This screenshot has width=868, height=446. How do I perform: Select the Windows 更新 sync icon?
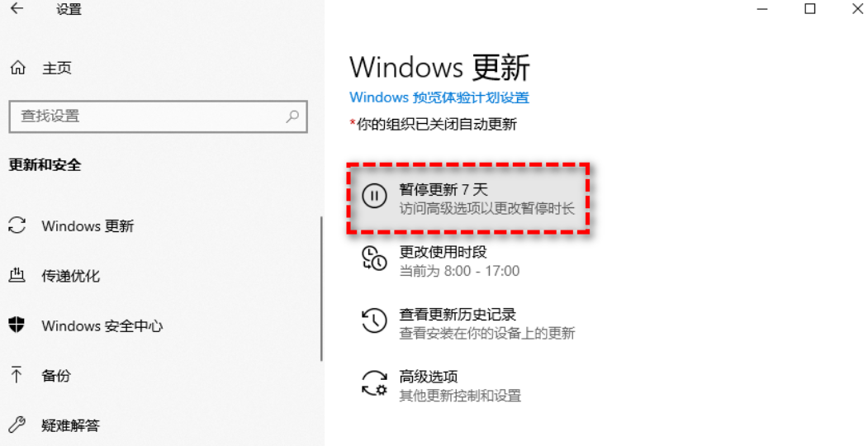pos(17,225)
